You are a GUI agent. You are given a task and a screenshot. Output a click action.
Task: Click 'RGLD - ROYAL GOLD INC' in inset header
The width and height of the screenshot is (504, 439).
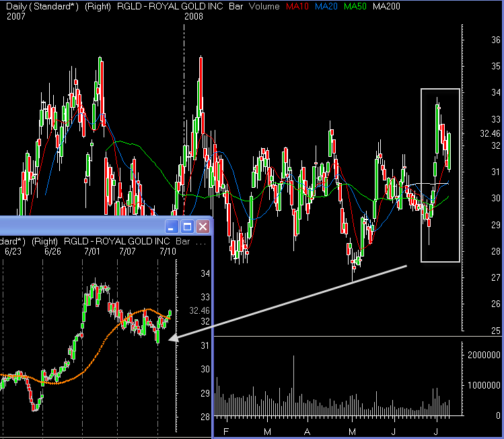[116, 241]
